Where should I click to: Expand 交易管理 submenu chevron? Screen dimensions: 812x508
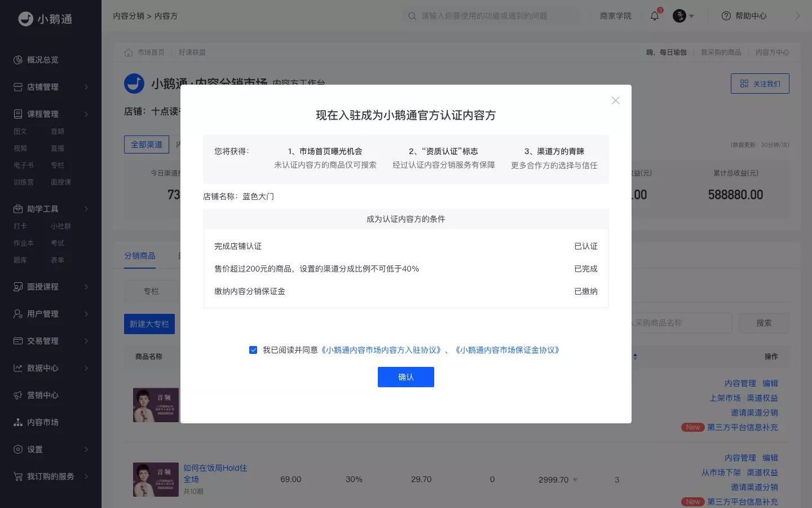point(86,341)
